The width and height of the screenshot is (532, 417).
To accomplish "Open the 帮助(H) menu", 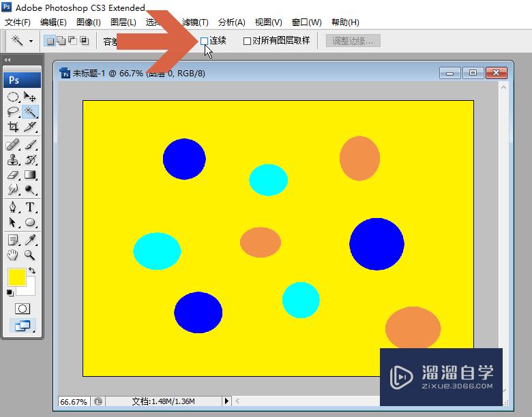I will [345, 22].
